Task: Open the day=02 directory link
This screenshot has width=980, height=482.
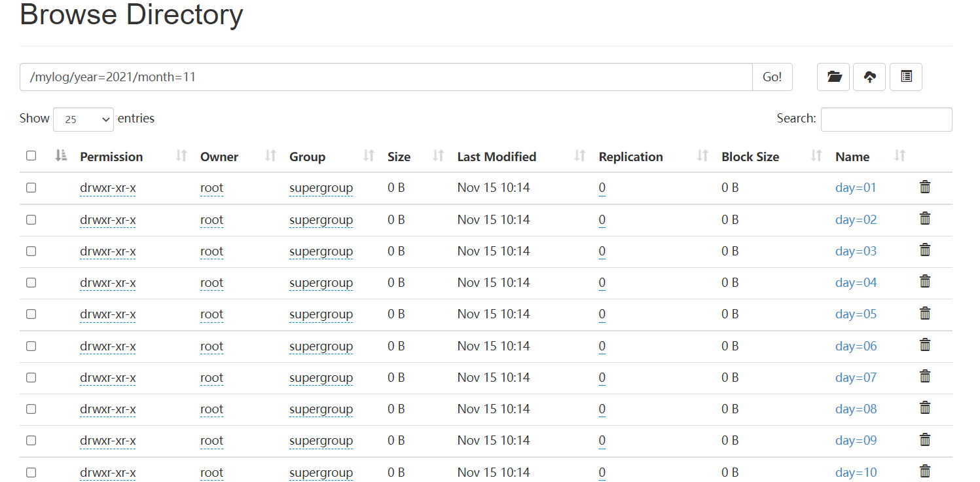Action: [x=856, y=219]
